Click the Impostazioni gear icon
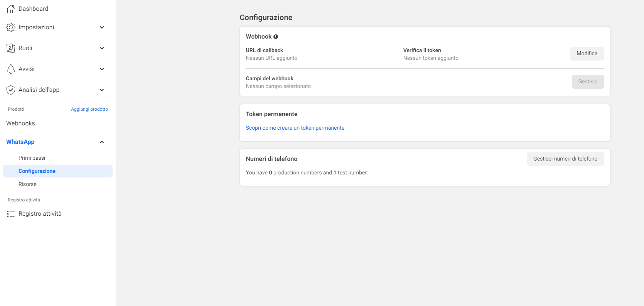Viewport: 644px width, 306px height. [11, 27]
